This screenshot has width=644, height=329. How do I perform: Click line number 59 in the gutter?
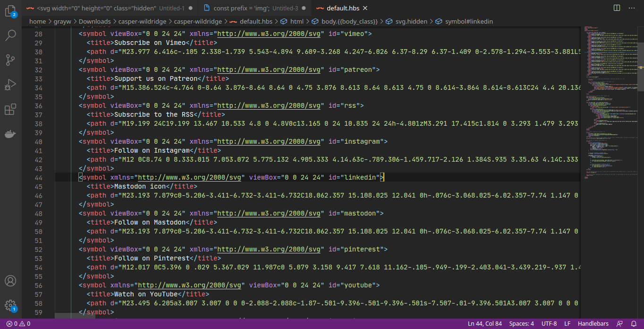pyautogui.click(x=38, y=312)
